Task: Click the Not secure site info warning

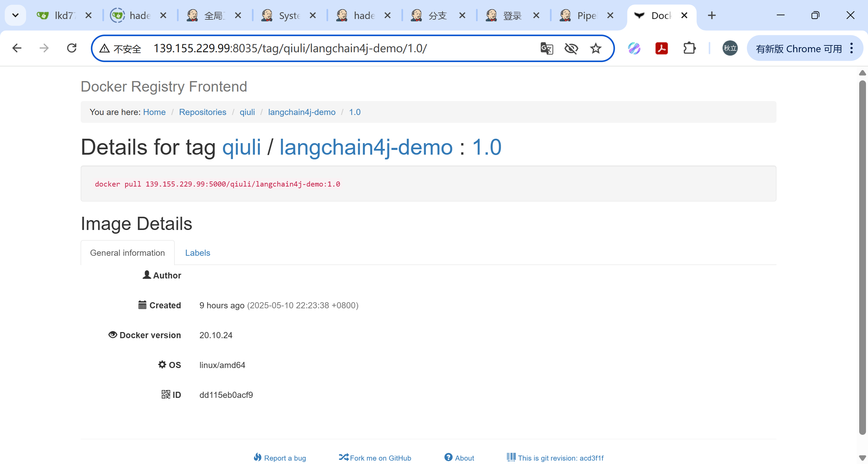Action: [120, 49]
